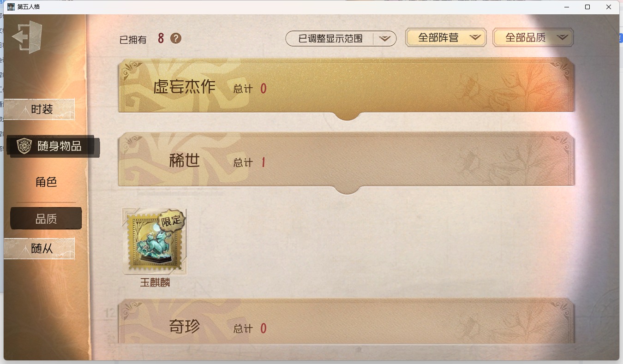Click the exit door icon
This screenshot has height=364, width=623.
point(27,37)
